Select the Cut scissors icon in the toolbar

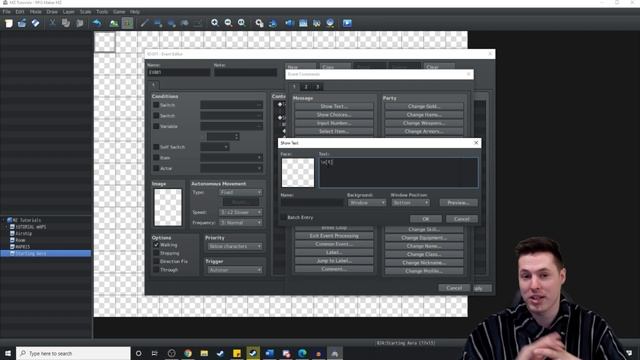pyautogui.click(x=52, y=23)
